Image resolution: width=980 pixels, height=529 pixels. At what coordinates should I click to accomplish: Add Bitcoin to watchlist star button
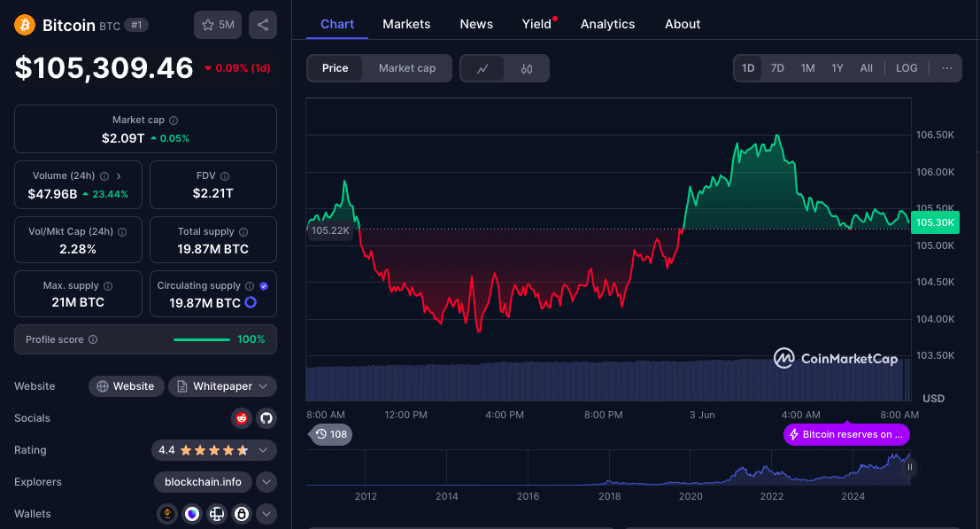click(x=218, y=25)
